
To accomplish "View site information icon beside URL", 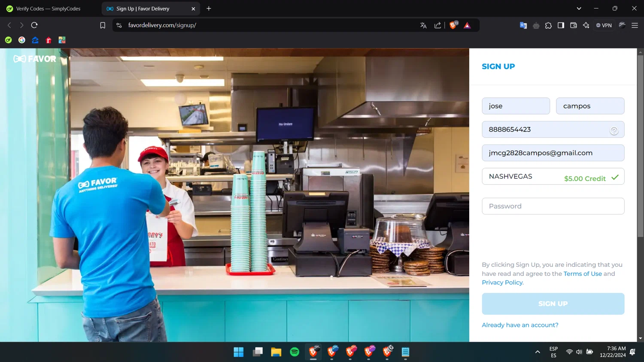I will point(119,25).
